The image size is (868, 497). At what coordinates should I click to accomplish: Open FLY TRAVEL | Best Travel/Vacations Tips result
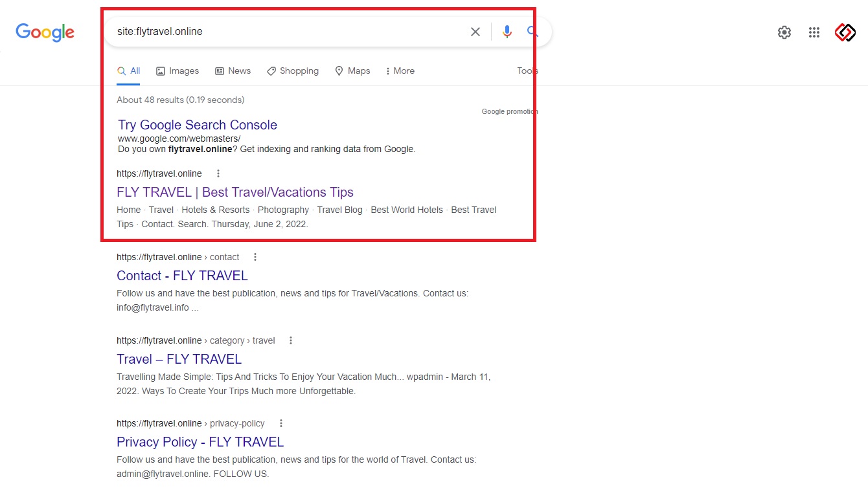click(235, 192)
